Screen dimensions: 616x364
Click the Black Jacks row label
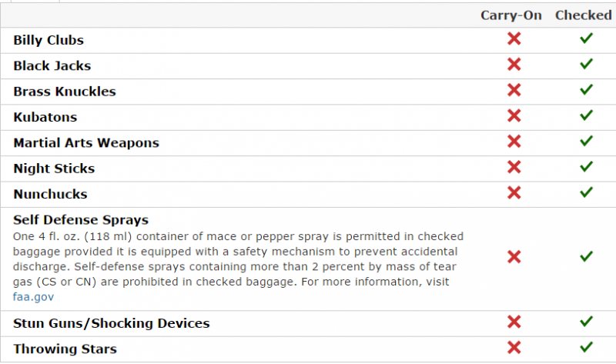(52, 66)
